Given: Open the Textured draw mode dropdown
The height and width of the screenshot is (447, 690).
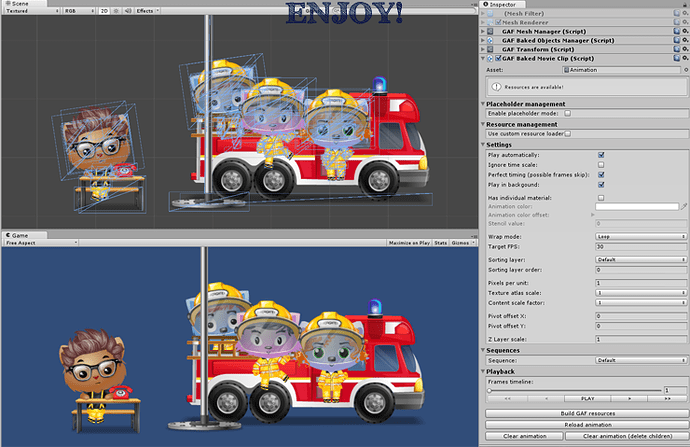Looking at the screenshot, I should pyautogui.click(x=32, y=11).
